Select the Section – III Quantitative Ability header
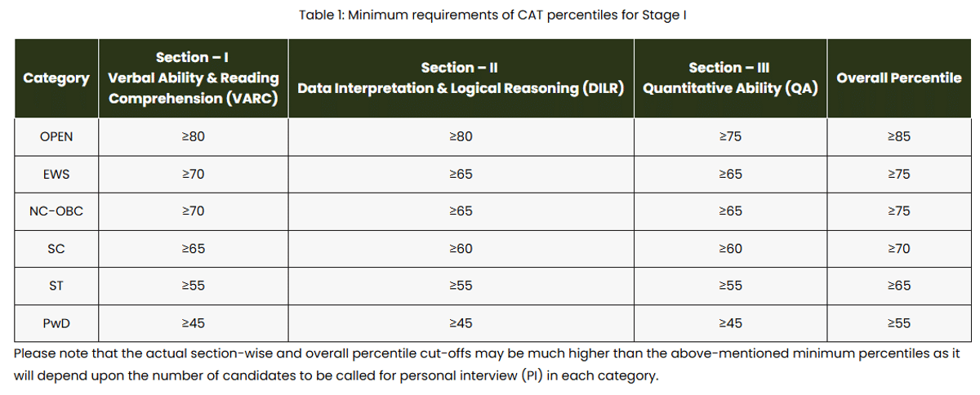 tap(729, 78)
